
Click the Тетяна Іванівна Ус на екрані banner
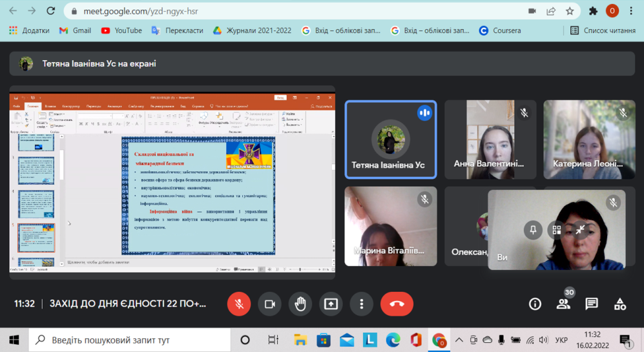coord(322,64)
